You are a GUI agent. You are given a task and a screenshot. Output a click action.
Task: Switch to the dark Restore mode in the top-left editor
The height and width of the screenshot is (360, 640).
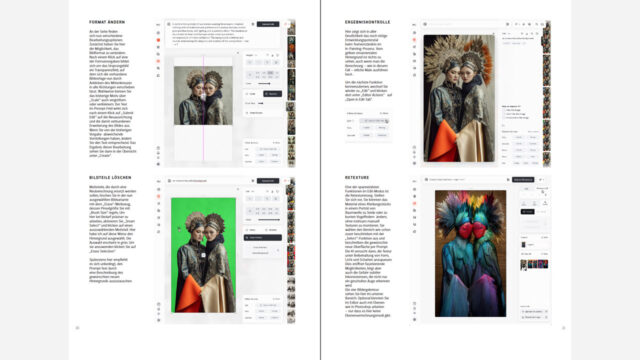coord(272,94)
